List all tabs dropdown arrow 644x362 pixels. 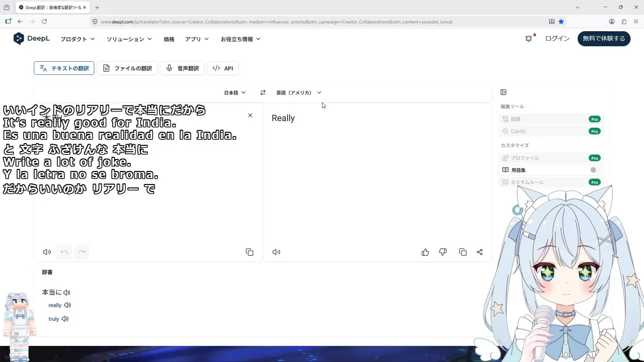578,8
